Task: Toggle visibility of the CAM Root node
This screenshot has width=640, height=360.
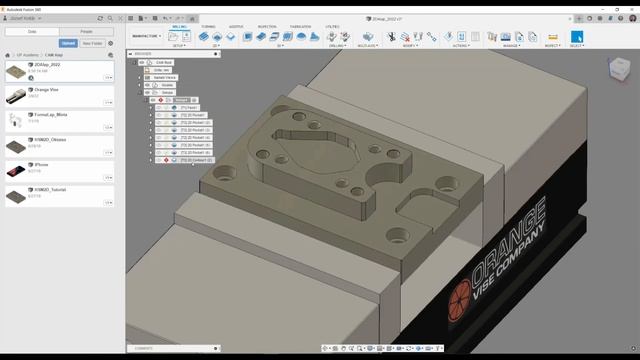Action: [x=142, y=62]
